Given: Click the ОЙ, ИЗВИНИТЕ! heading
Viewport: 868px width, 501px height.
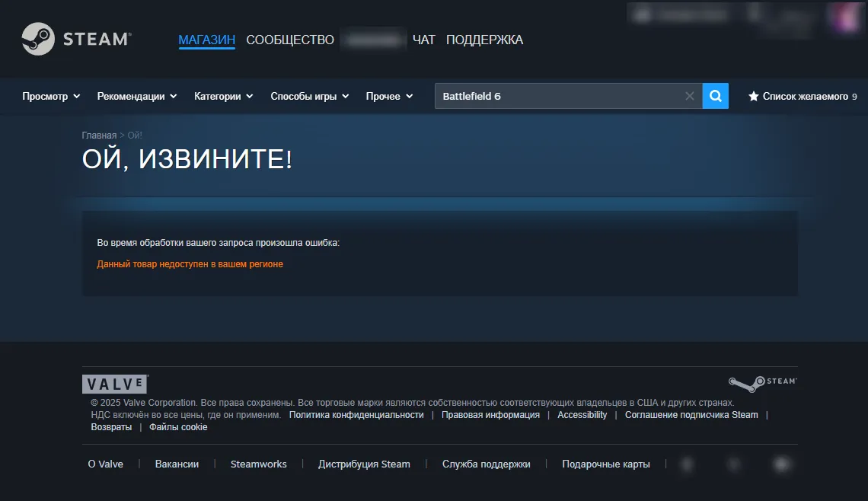Looking at the screenshot, I should pos(187,159).
